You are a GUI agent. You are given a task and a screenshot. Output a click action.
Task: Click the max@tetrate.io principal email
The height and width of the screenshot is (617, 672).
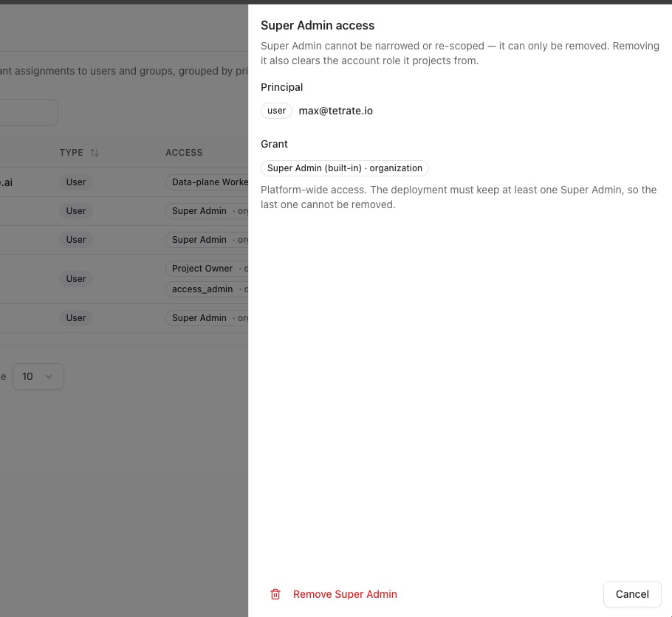click(335, 111)
